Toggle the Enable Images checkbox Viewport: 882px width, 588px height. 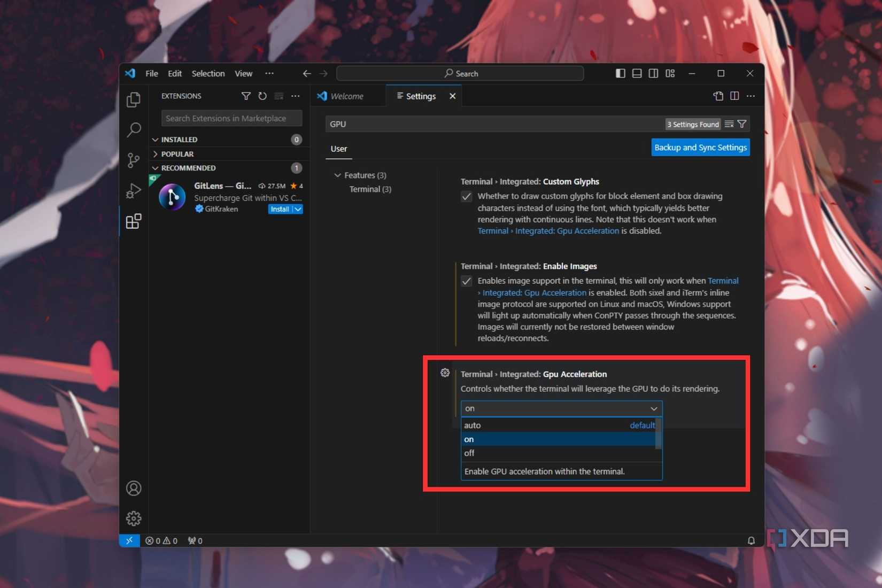[467, 281]
